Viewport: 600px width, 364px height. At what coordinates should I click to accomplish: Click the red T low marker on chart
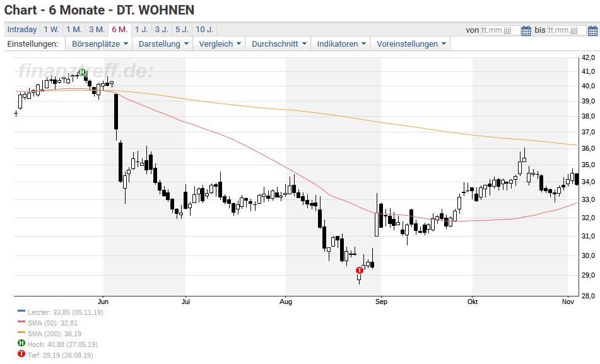click(x=360, y=270)
